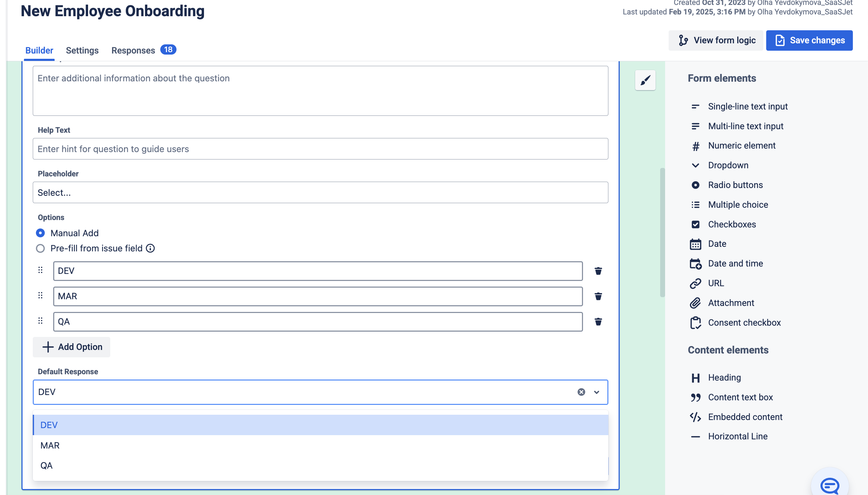Image resolution: width=868 pixels, height=495 pixels.
Task: Add a Multi-line text input element
Action: tap(737, 126)
